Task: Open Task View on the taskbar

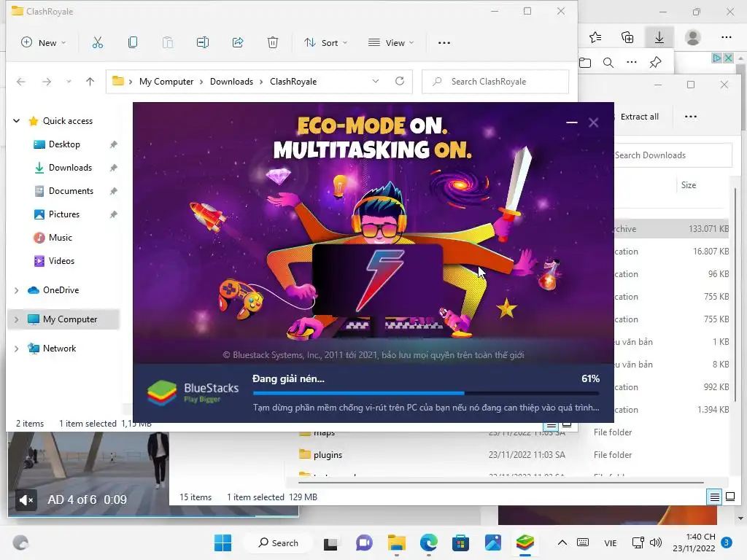Action: [x=330, y=543]
